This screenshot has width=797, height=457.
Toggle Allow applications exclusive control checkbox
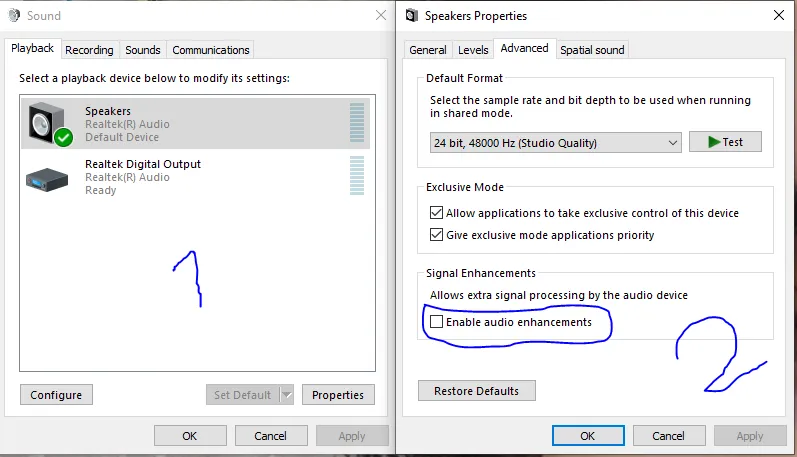(436, 213)
